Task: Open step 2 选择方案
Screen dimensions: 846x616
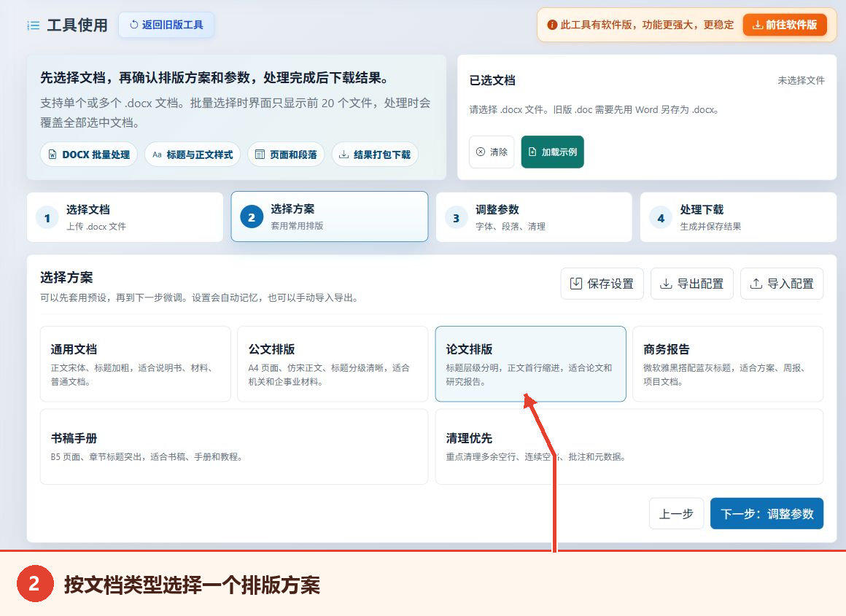Action: tap(330, 217)
